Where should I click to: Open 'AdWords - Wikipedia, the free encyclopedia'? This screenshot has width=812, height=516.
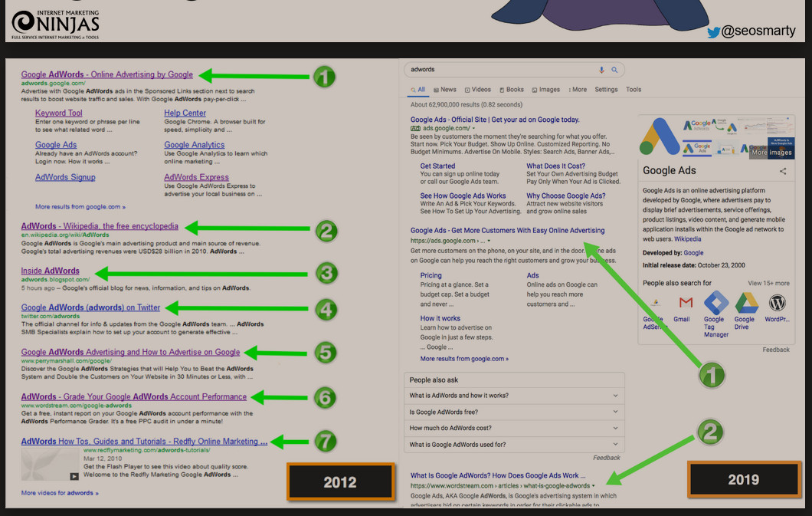click(x=100, y=226)
